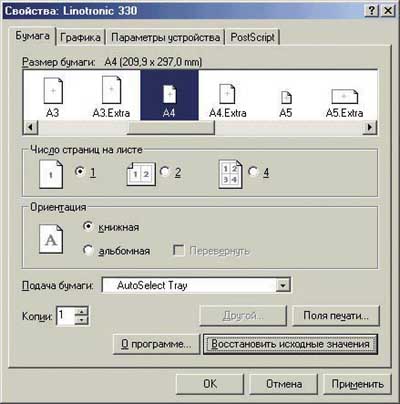
Task: Open the Подача бумаги dropdown list
Action: pyautogui.click(x=283, y=286)
